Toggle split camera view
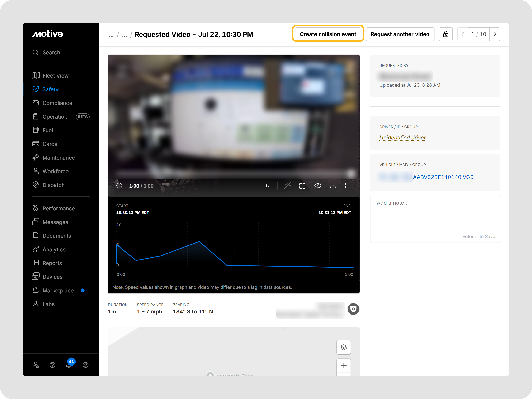 coord(302,186)
